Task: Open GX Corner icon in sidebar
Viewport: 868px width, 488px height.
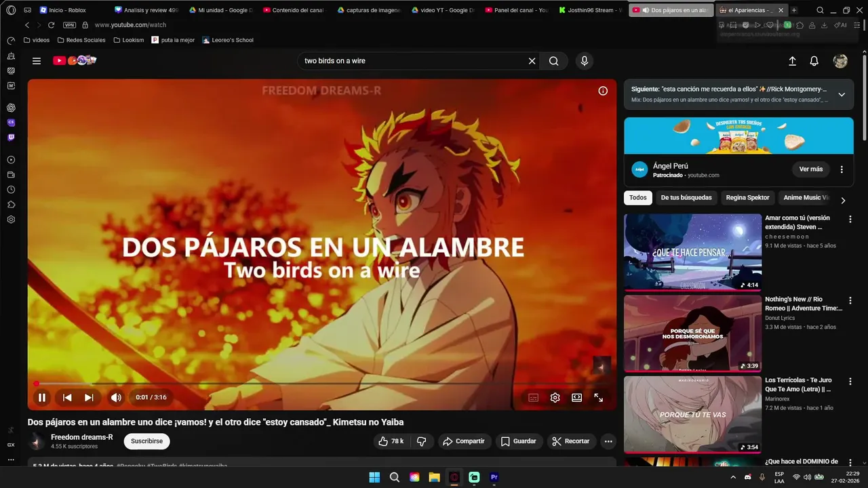Action: [x=11, y=445]
